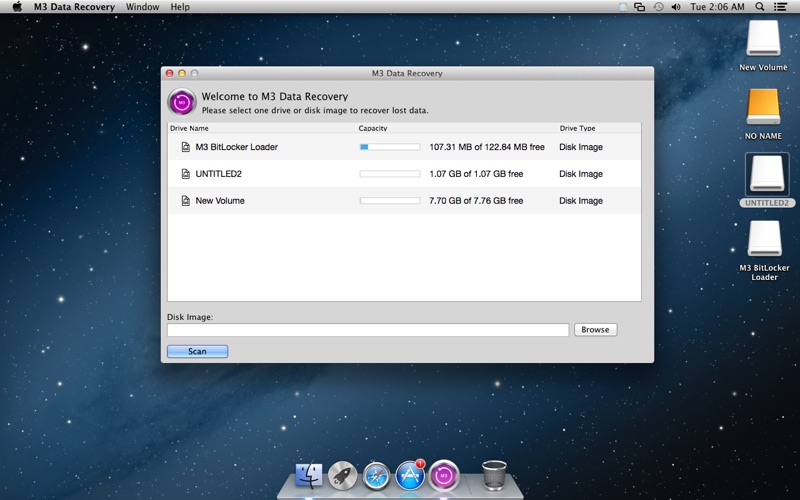Click the display mirroring menu bar icon
Image resolution: width=800 pixels, height=500 pixels.
pos(639,7)
